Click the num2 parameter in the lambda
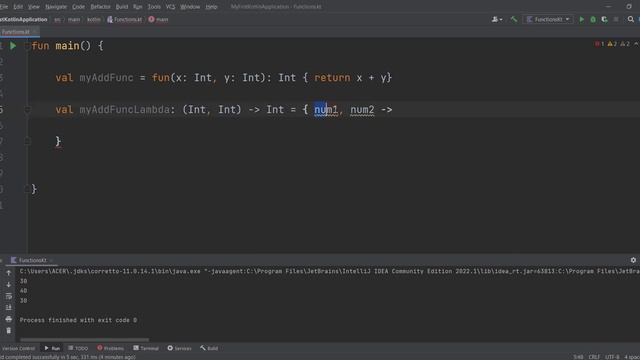This screenshot has height=360, width=640. click(x=362, y=109)
